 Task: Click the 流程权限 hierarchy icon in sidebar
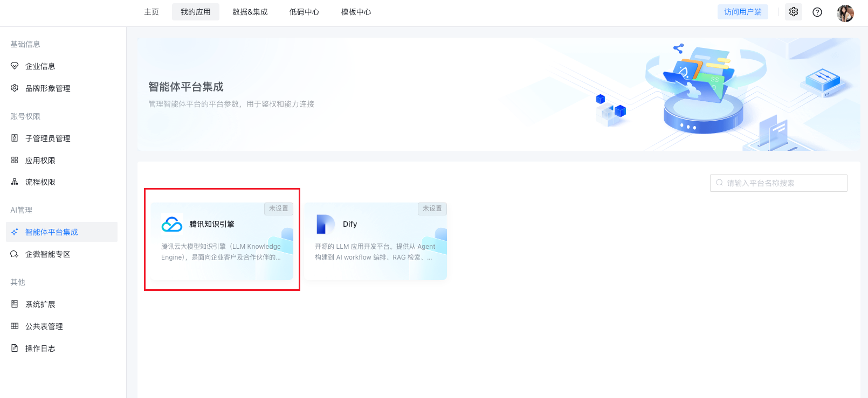tap(15, 182)
